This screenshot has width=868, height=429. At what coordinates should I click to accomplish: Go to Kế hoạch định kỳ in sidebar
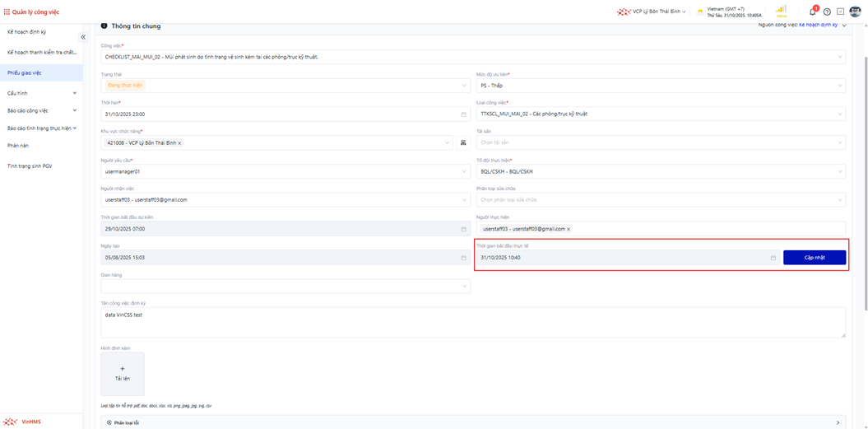pos(27,31)
